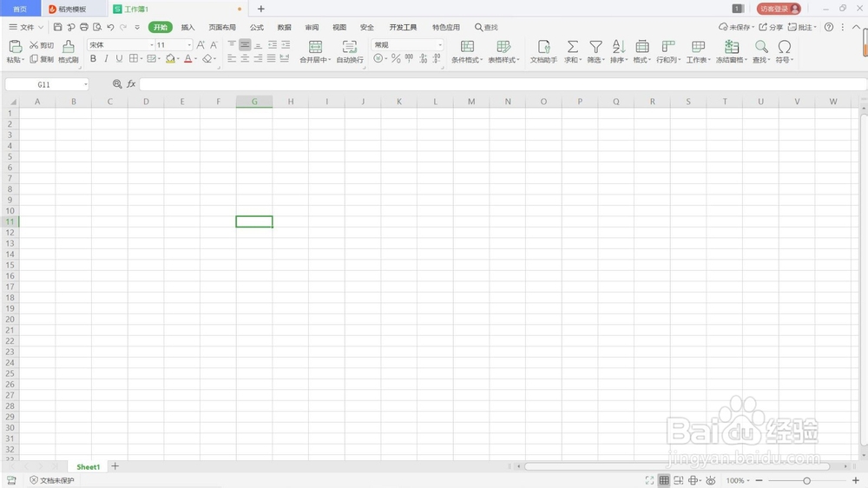Screen dimensions: 868x488
Task: Click the Comments (批注) button
Action: click(801, 27)
